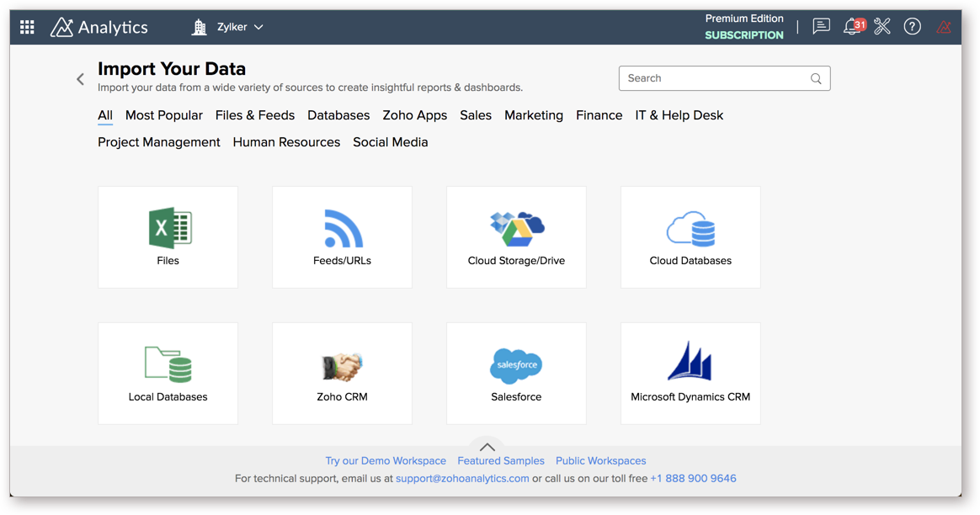Image resolution: width=980 pixels, height=515 pixels.
Task: Click the Zylker organization building icon
Action: 200,27
